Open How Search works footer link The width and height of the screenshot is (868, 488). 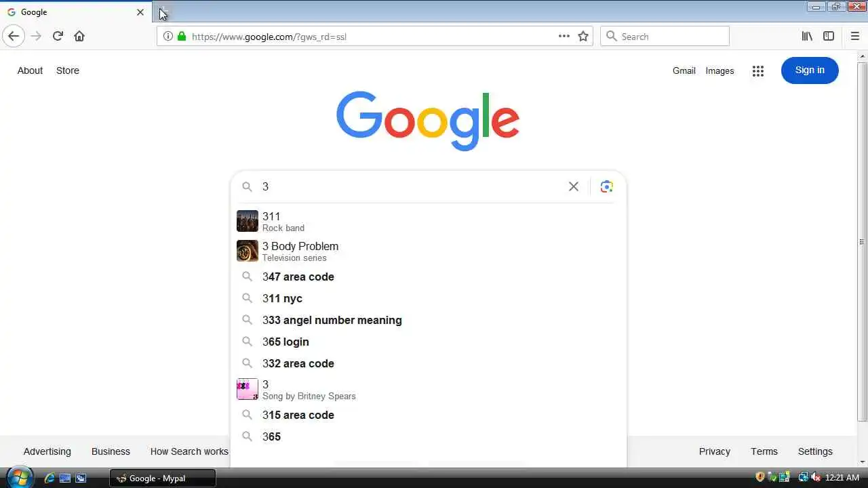[189, 451]
